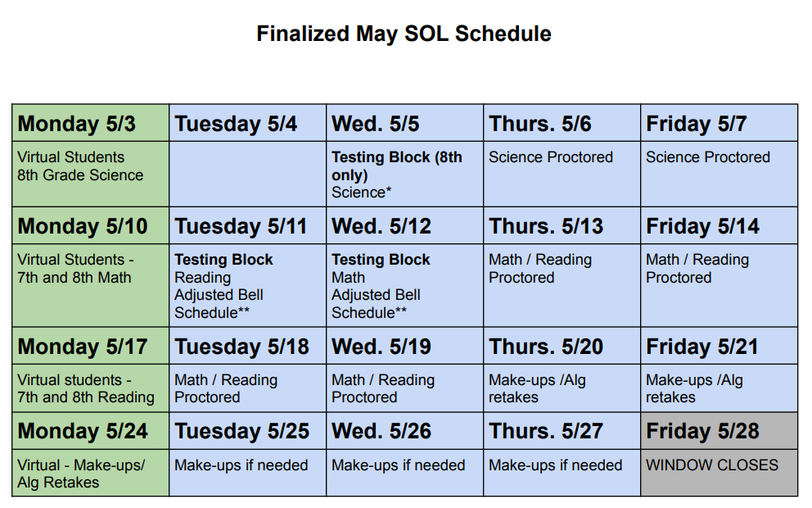Select the 'Virtual - Make-ups/ Alg Retakes' cell
Viewport: 812px width, 508px height.
coord(90,474)
